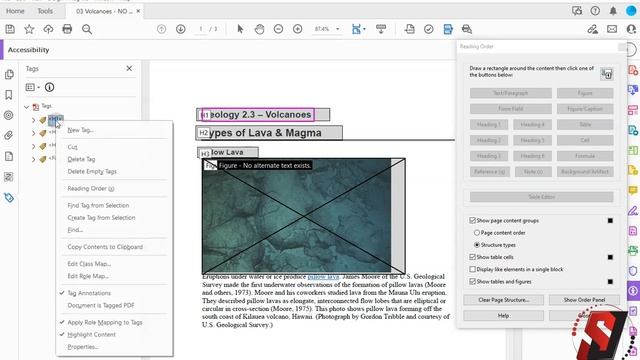Screen dimensions: 640x360
Task: Zoom in with plus icon
Action: 298,29
